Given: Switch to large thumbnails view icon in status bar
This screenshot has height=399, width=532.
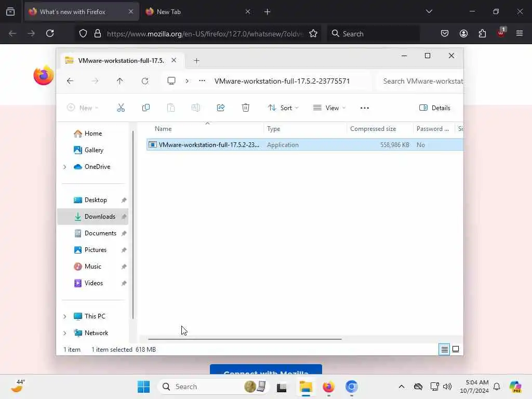Looking at the screenshot, I should [456, 349].
